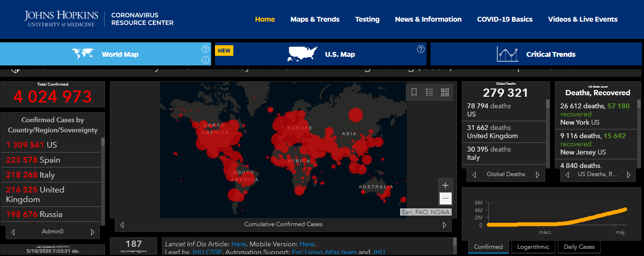The height and width of the screenshot is (256, 644).
Task: Zoom out on the map
Action: [445, 198]
